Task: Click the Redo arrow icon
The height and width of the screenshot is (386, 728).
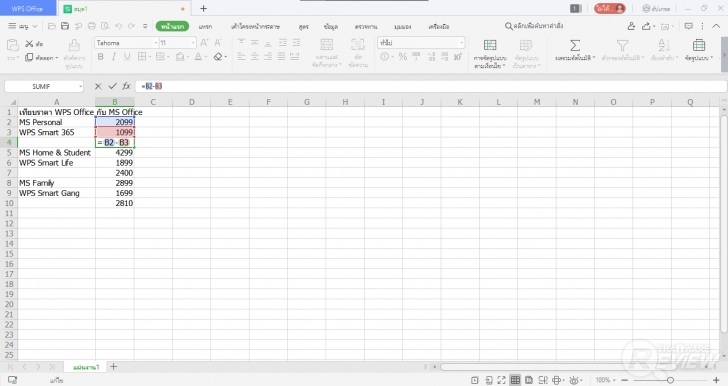Action: pyautogui.click(x=131, y=26)
